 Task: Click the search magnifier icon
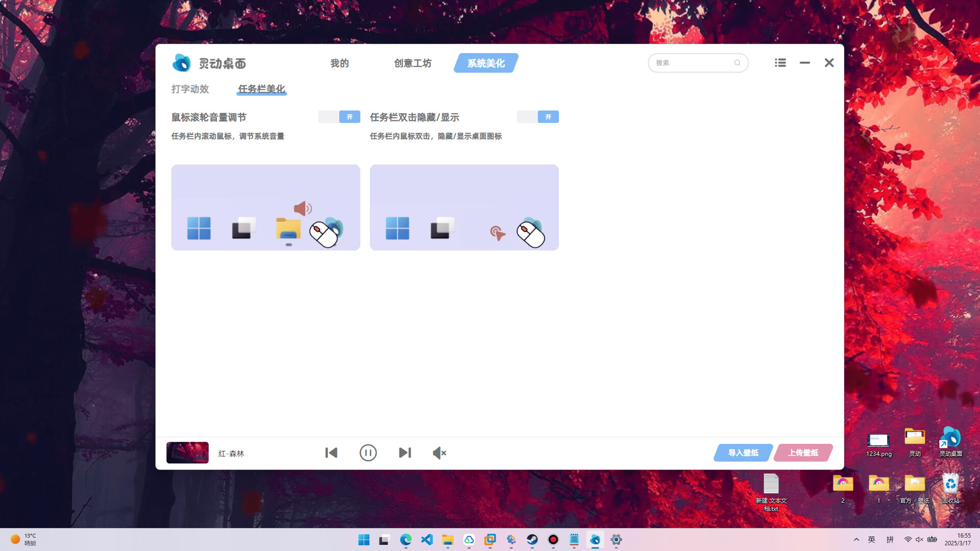[737, 63]
